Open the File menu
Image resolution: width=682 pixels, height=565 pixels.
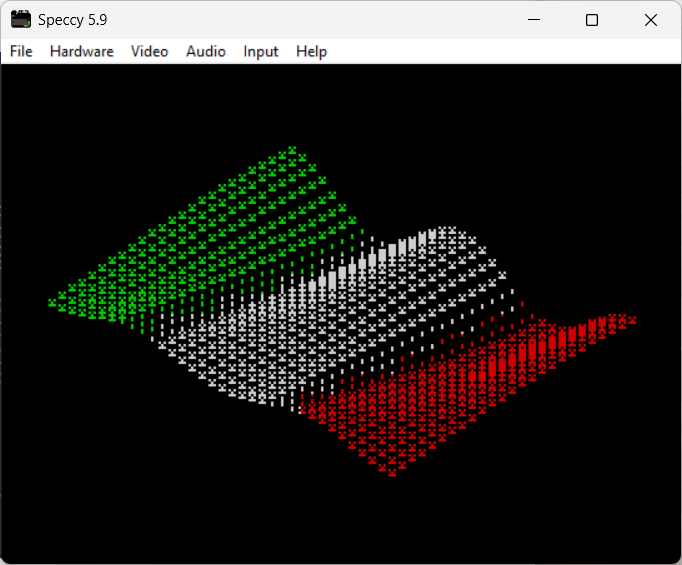[x=21, y=51]
